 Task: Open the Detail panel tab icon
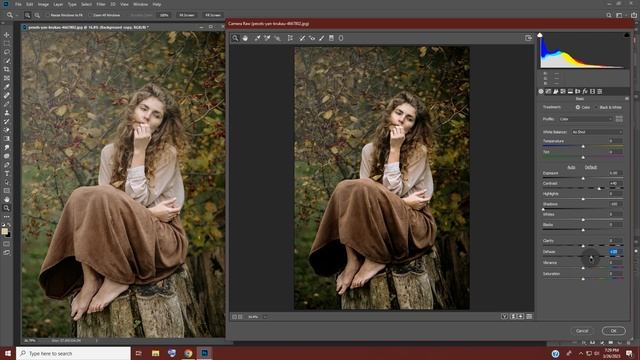[x=556, y=91]
